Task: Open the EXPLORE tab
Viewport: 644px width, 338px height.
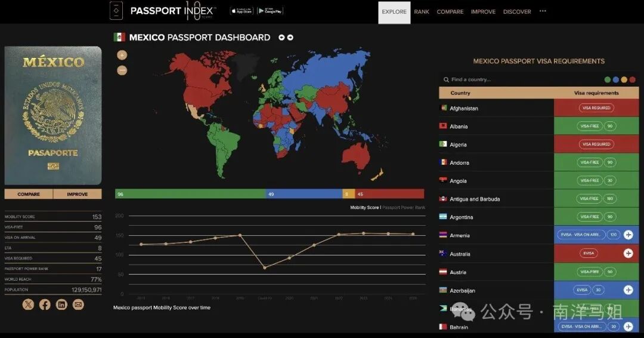Action: pos(394,12)
